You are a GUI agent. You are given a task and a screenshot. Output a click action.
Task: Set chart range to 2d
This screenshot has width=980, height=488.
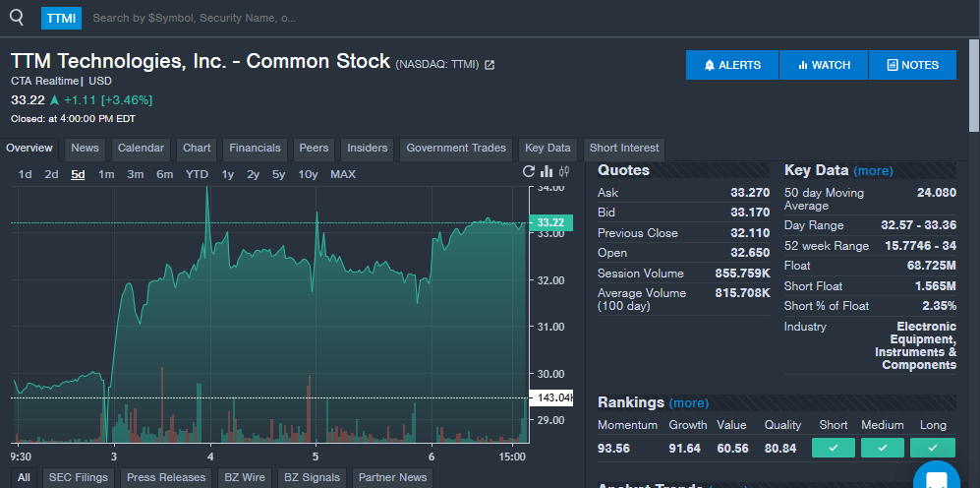(51, 174)
